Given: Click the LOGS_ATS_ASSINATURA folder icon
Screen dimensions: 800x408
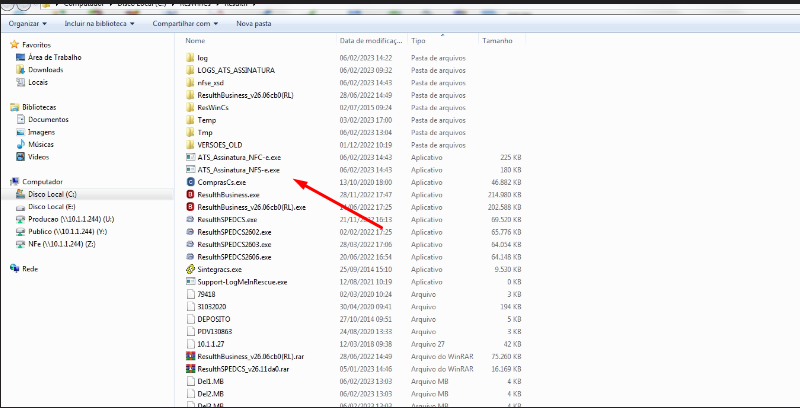Looking at the screenshot, I should pyautogui.click(x=190, y=70).
